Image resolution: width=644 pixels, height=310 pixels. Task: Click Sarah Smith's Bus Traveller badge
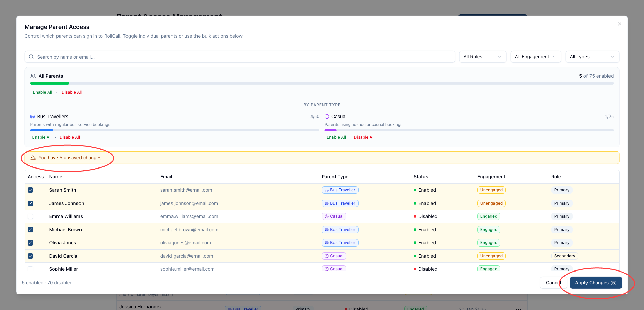340,190
